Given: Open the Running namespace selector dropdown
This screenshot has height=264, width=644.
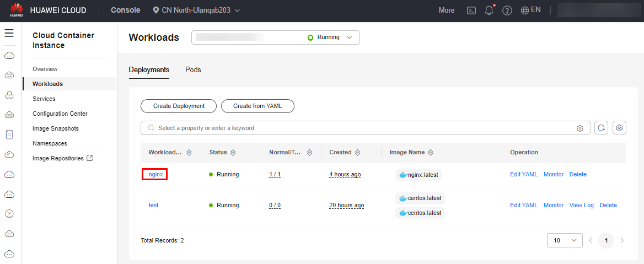Looking at the screenshot, I should tap(276, 37).
